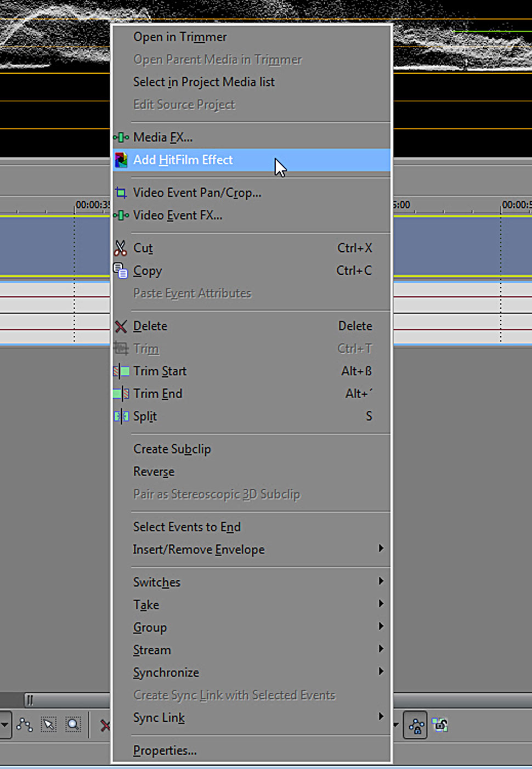
Task: Choose Select Events to End
Action: click(x=186, y=527)
